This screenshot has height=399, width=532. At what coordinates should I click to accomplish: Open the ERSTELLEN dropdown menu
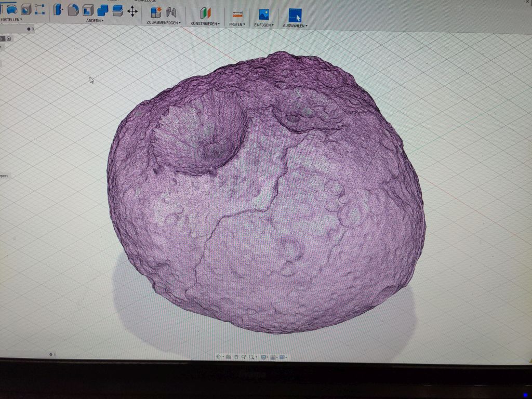pyautogui.click(x=11, y=20)
